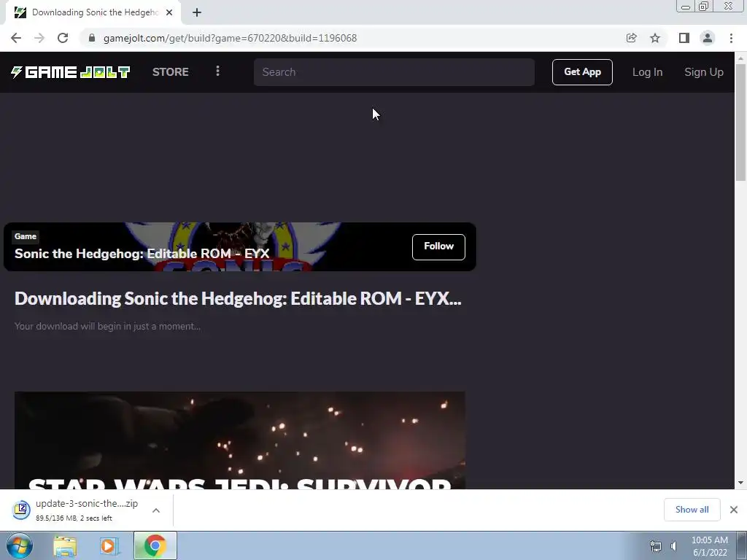Open the browser side panel icon
The height and width of the screenshot is (560, 747).
(x=684, y=38)
